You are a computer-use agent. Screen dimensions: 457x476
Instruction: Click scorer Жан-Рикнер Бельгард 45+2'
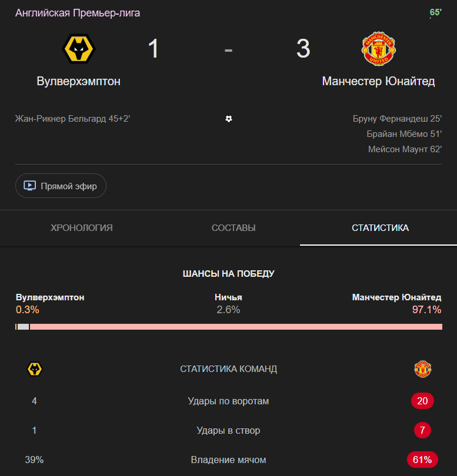72,119
